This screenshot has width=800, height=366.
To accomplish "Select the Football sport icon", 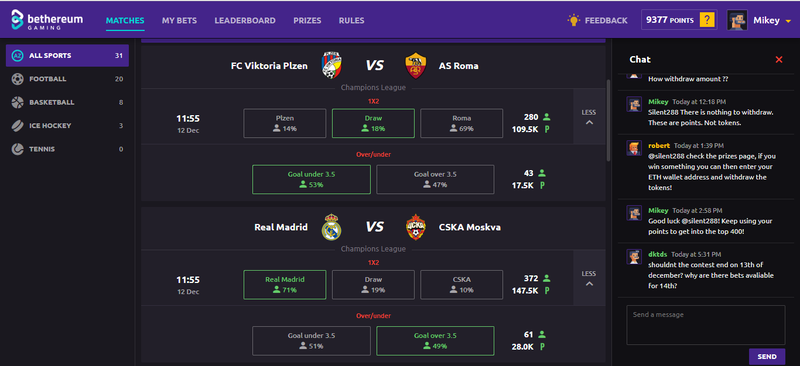I will (17, 79).
